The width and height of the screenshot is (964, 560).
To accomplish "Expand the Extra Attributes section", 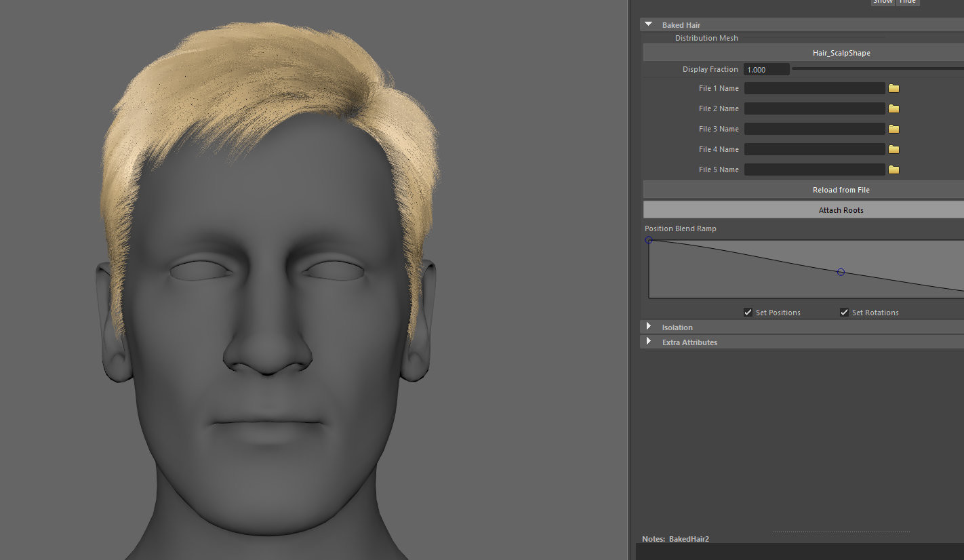I will [x=648, y=342].
